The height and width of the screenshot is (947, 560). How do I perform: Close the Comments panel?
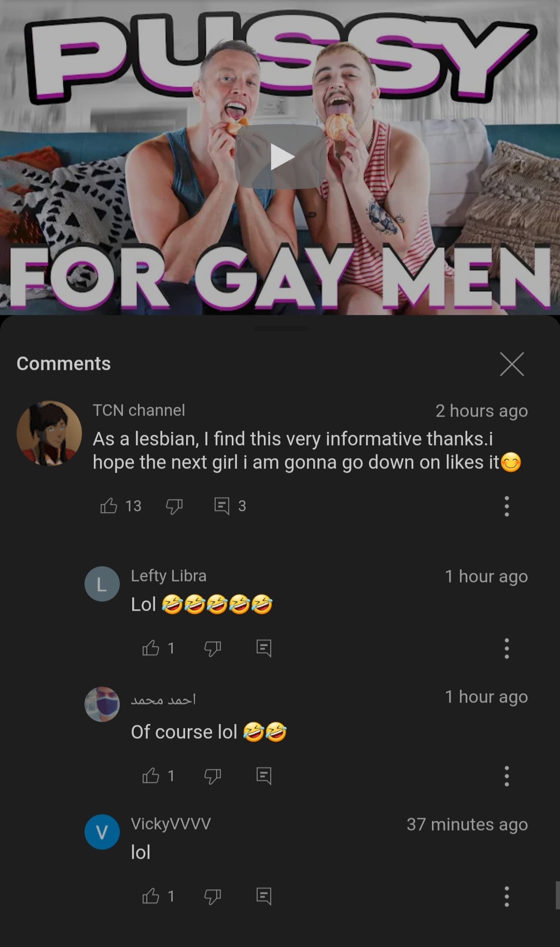512,364
